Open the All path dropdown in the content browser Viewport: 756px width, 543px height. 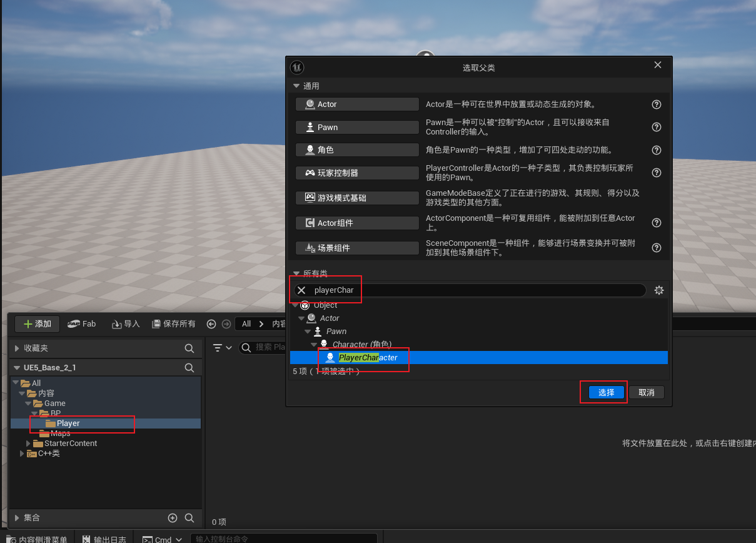tap(246, 324)
